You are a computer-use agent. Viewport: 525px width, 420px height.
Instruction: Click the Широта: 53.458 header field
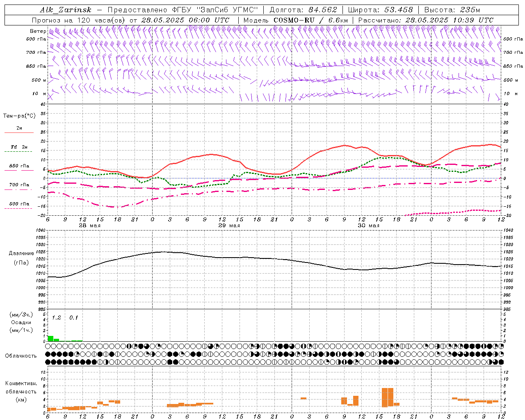click(x=380, y=10)
